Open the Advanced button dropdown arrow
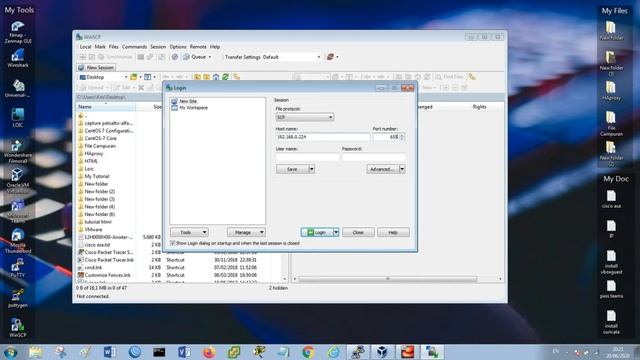The height and width of the screenshot is (360, 640). [402, 169]
